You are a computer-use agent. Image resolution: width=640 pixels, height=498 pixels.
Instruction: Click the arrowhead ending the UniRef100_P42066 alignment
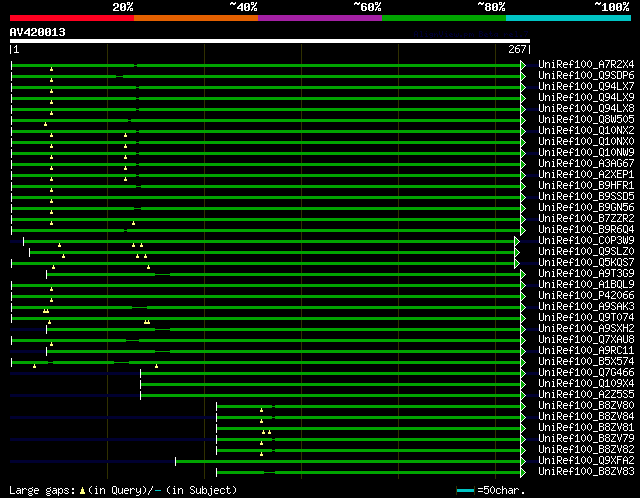point(522,296)
